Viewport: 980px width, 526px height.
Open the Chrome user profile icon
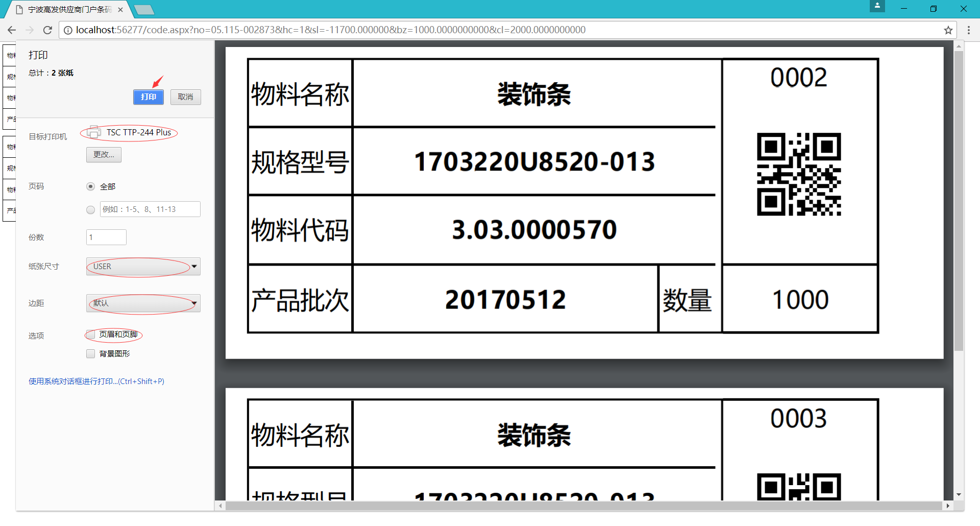coord(877,6)
